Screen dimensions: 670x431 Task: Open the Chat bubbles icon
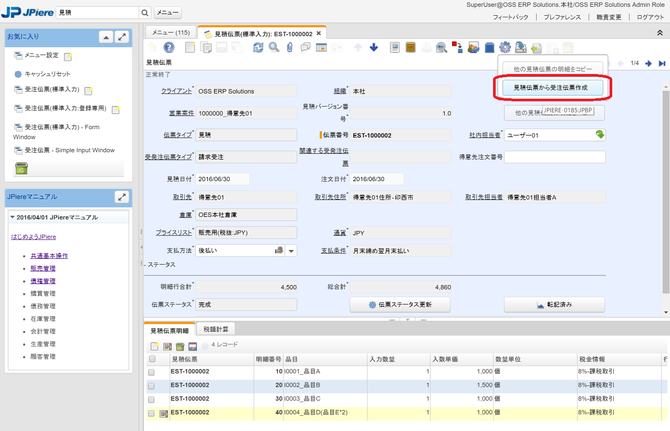pyautogui.click(x=305, y=47)
